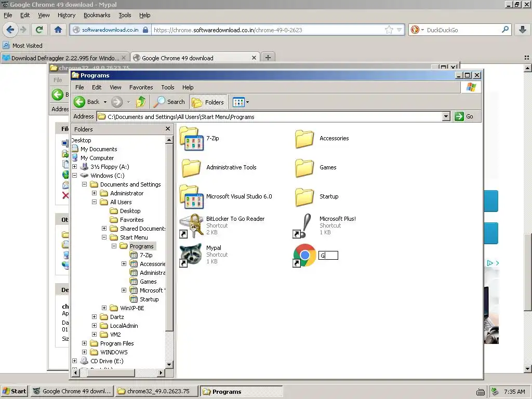Open Mypal History menu
Image resolution: width=532 pixels, height=399 pixels.
66,15
